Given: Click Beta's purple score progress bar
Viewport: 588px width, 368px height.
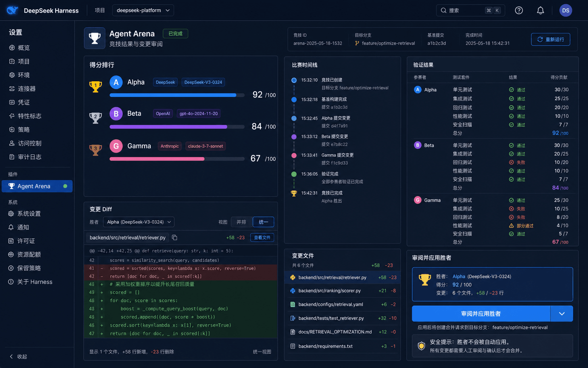Looking at the screenshot, I should point(168,126).
